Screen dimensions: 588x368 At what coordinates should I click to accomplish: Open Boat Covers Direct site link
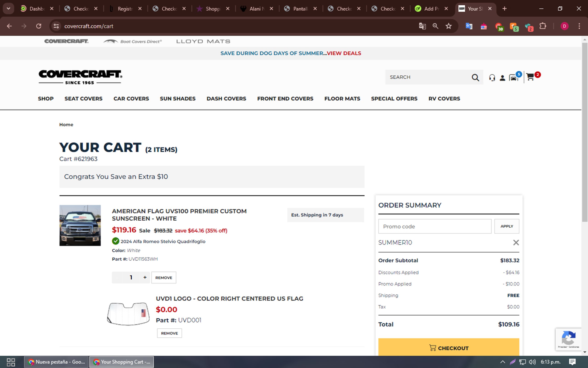[x=133, y=41]
